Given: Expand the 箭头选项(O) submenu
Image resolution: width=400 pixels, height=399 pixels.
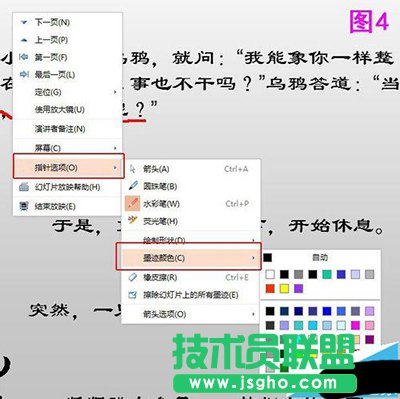Looking at the screenshot, I should pyautogui.click(x=190, y=314).
